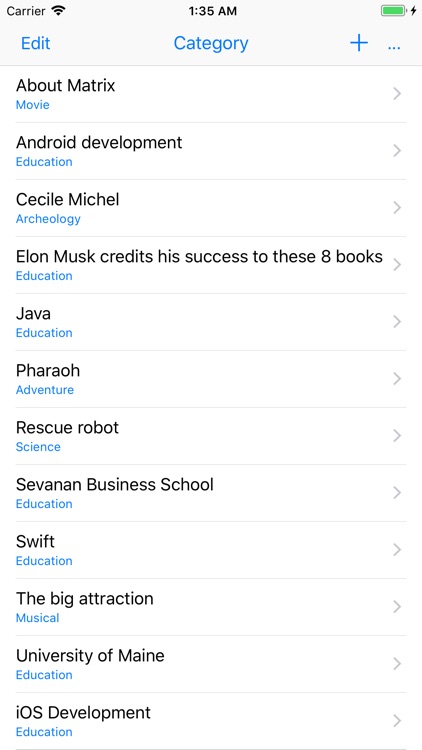This screenshot has width=422, height=750.
Task: Tap the plus icon to add item
Action: point(359,43)
